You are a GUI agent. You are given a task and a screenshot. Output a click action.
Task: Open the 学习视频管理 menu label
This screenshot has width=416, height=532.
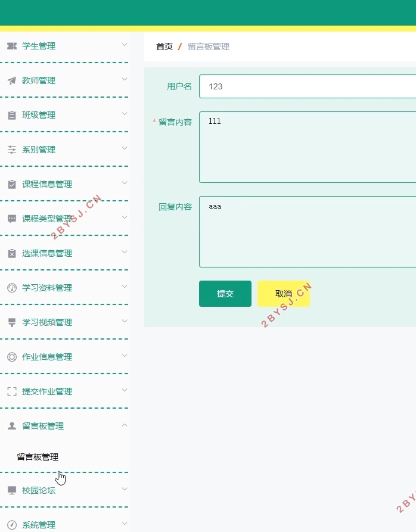point(47,323)
